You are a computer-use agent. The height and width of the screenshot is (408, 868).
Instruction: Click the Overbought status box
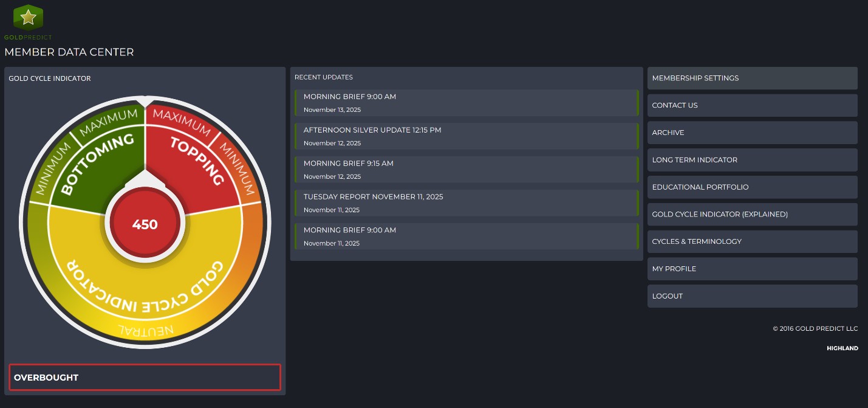click(145, 378)
